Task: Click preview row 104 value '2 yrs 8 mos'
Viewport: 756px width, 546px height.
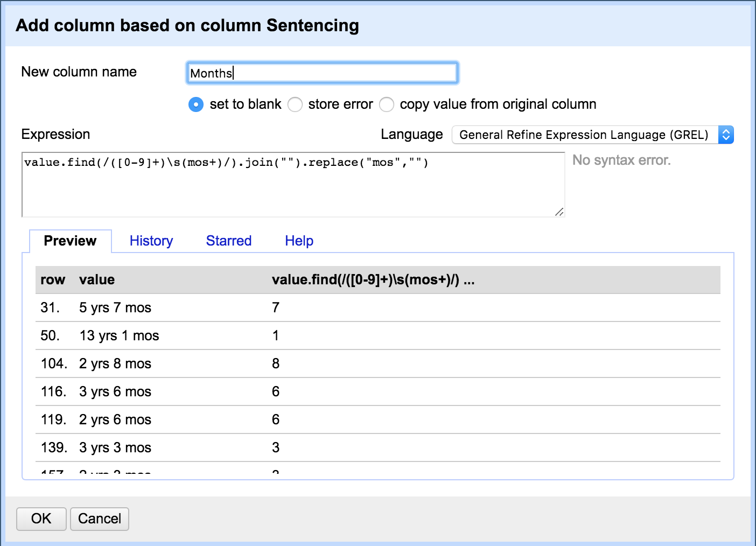Action: click(x=115, y=363)
